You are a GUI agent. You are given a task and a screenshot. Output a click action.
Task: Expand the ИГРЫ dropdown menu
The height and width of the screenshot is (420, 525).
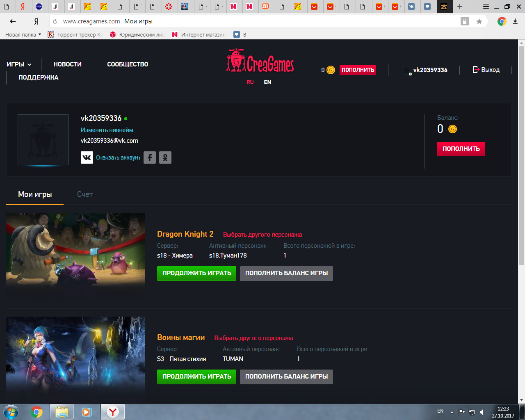coord(19,64)
